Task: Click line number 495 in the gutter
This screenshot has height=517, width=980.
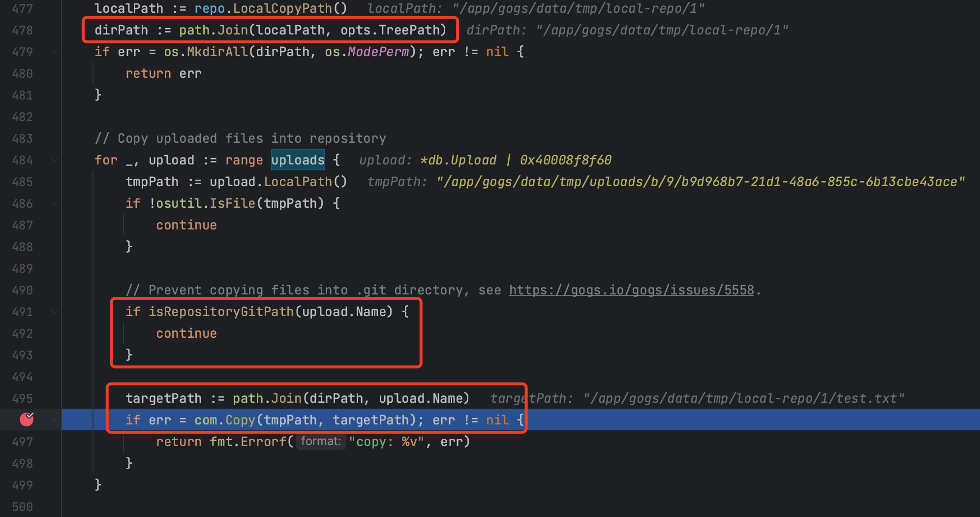Action: 22,398
